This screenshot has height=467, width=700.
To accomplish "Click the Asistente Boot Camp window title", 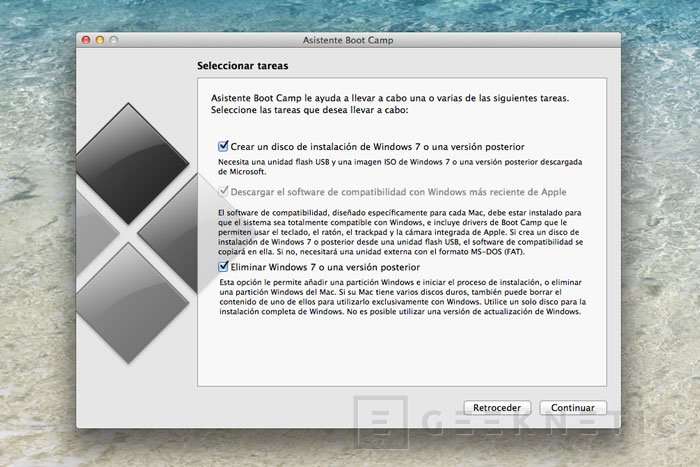I will [348, 40].
